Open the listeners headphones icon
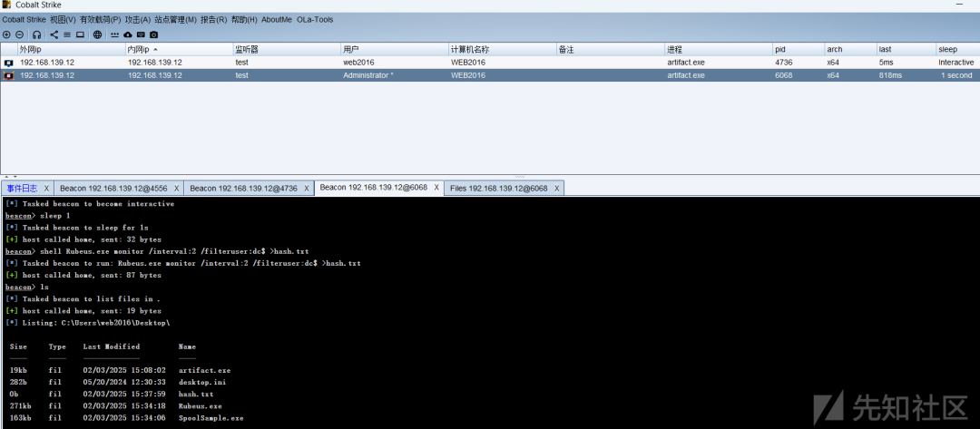 pos(37,35)
